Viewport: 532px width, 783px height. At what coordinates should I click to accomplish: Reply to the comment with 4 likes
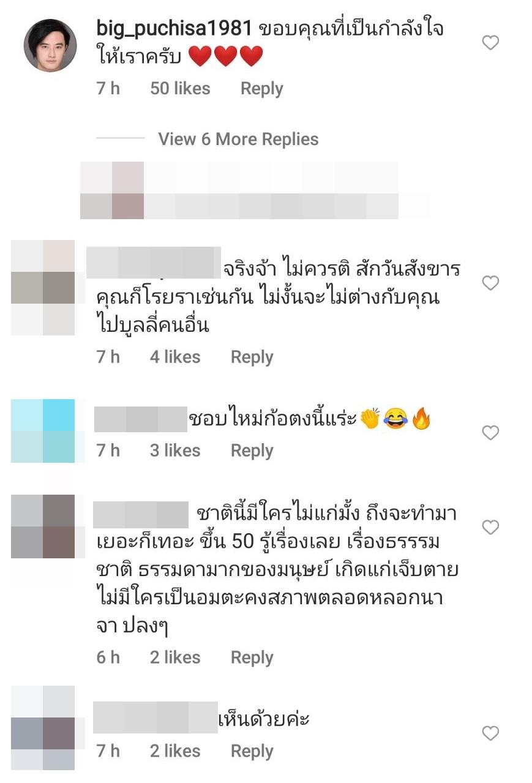click(x=252, y=357)
